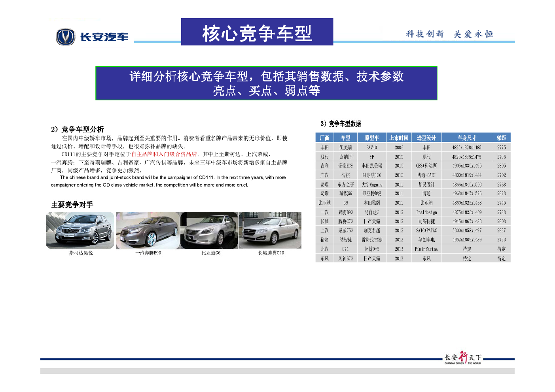The height and width of the screenshot is (392, 555).
Task: Select the 传祺 model cell
Action: pyautogui.click(x=345, y=175)
